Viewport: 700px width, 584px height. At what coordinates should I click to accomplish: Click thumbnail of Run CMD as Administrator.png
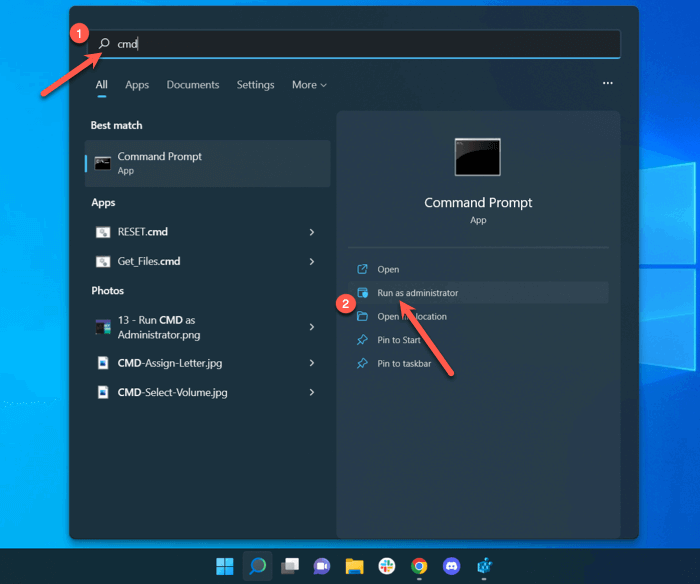(103, 327)
